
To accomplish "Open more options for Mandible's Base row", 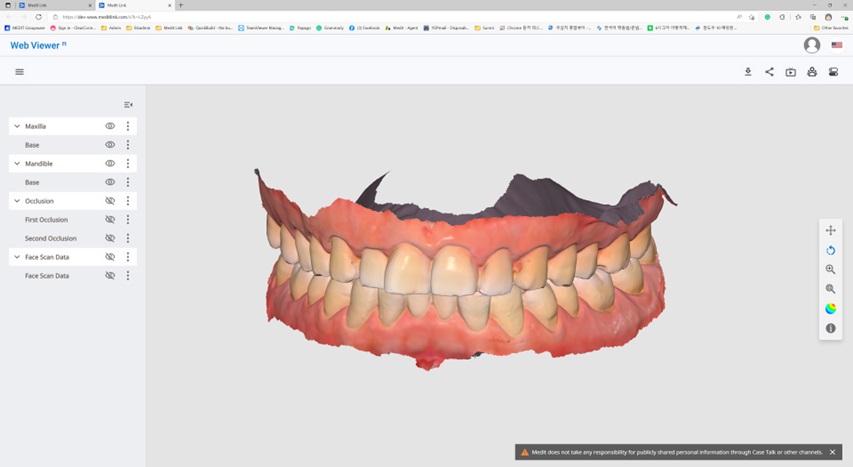I will [x=128, y=182].
